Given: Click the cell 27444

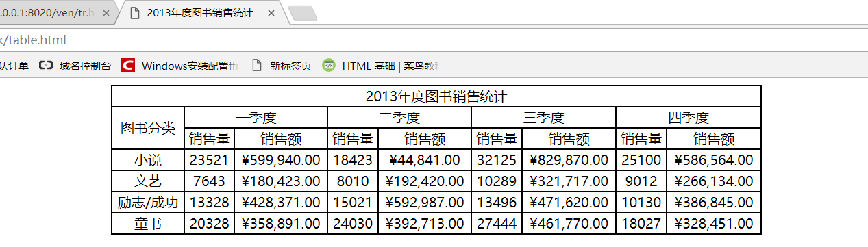Looking at the screenshot, I should coord(497,224).
